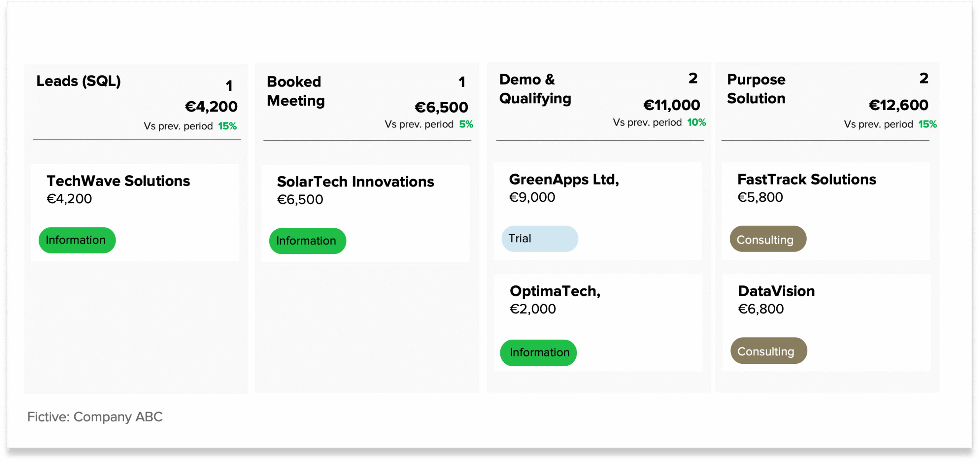Click the €11,000 total in Demo & Qualifying

pyautogui.click(x=671, y=105)
